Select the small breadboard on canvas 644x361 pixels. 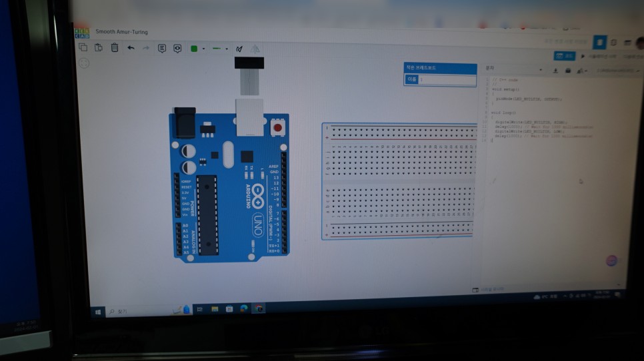(x=399, y=181)
